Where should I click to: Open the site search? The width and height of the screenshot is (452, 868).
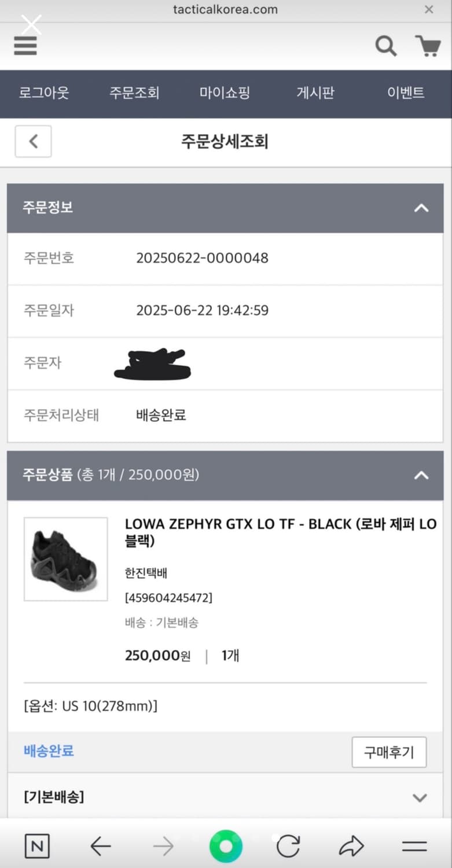pyautogui.click(x=385, y=45)
